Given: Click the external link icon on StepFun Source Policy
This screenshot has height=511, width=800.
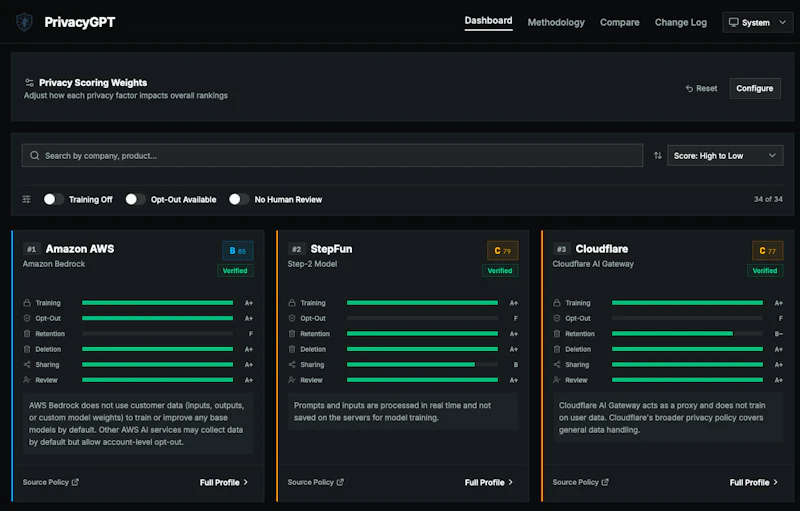Looking at the screenshot, I should click(340, 482).
